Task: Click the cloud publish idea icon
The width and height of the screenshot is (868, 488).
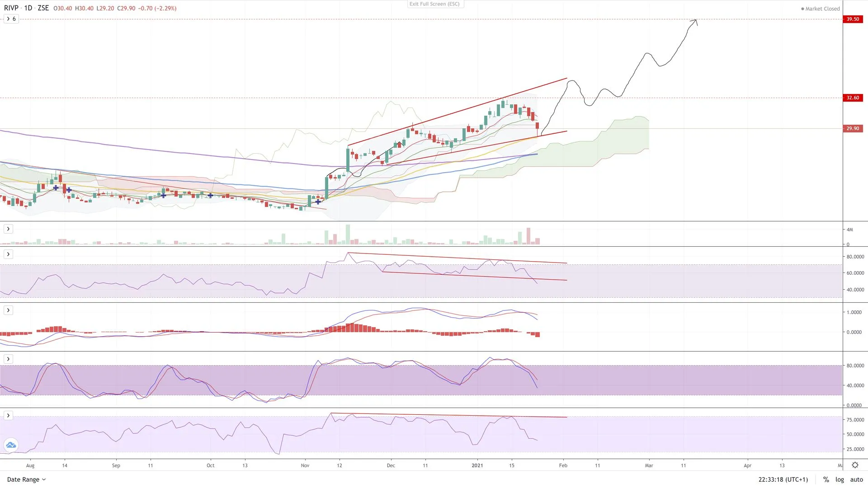Action: point(11,445)
